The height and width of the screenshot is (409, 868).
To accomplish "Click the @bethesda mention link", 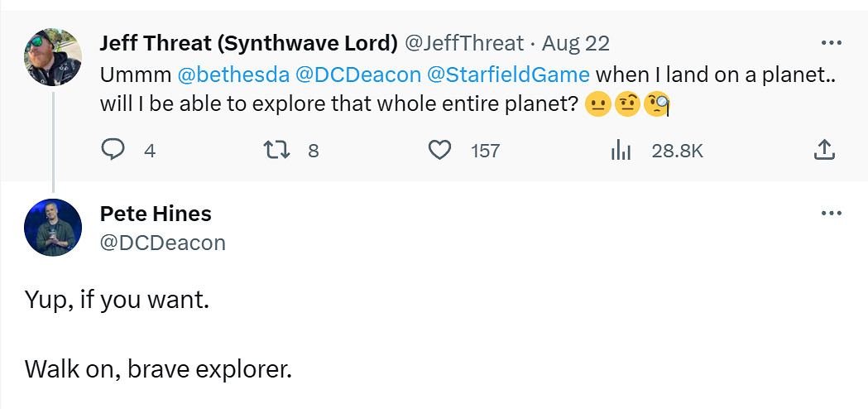I will [233, 75].
